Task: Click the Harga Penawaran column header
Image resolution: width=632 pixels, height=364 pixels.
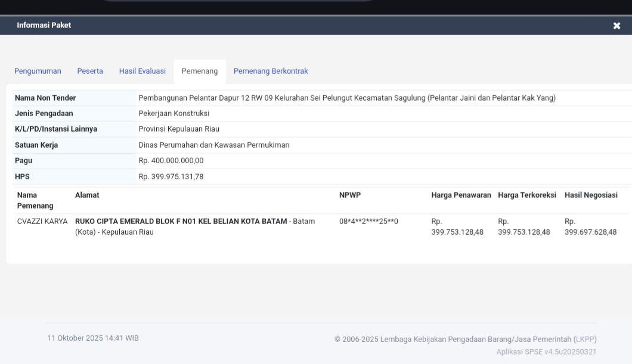Action: (461, 195)
